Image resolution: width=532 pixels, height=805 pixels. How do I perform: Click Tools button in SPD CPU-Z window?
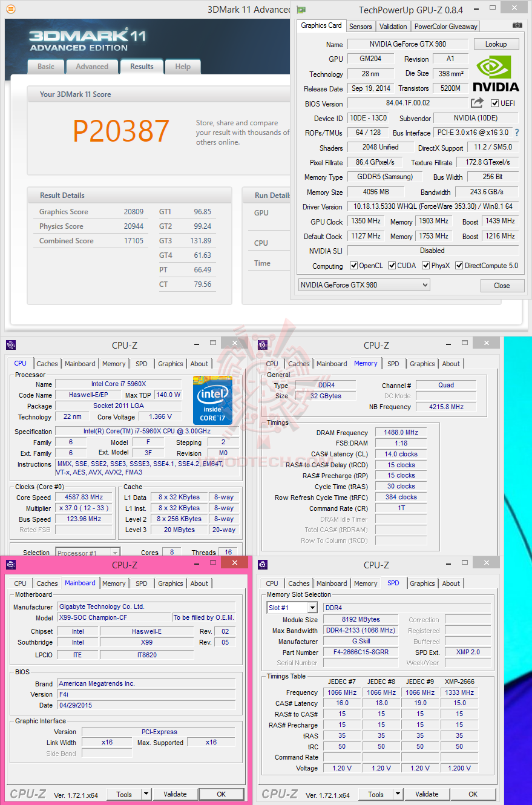coord(376,794)
